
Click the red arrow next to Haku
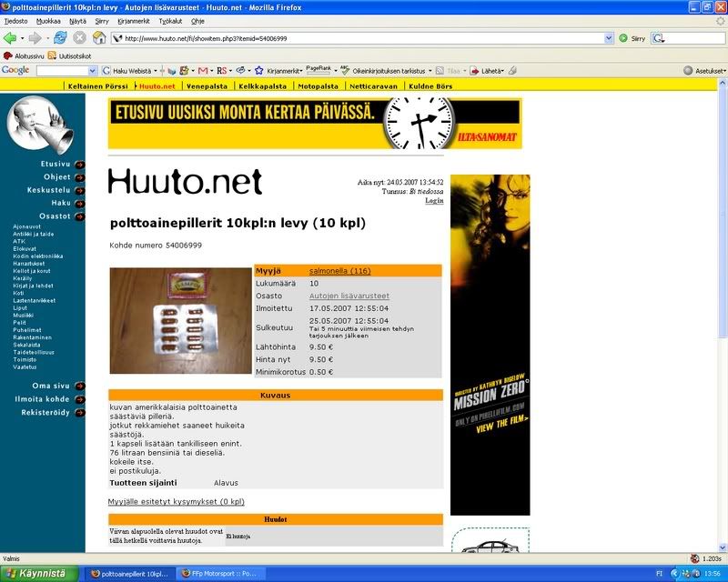tap(80, 204)
